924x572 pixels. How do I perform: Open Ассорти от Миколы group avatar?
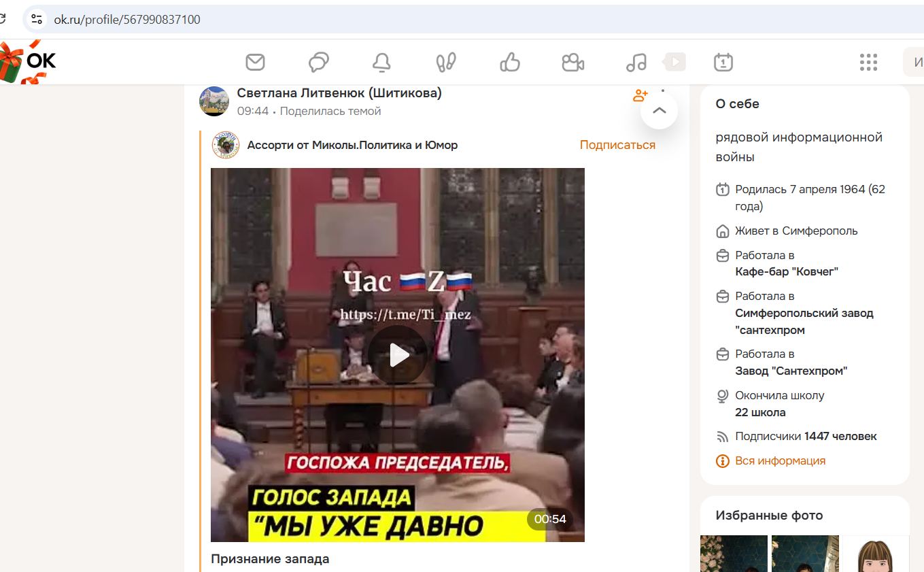tap(226, 145)
